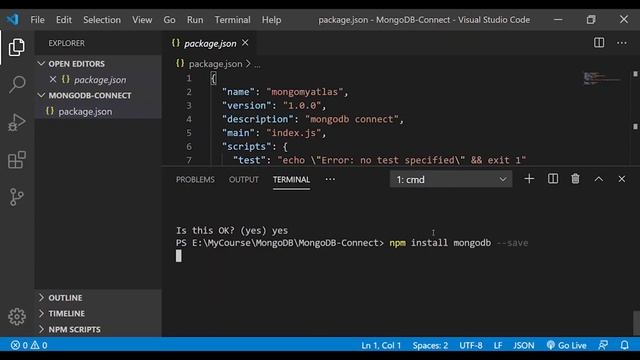Change encoding via UTF-8

tap(471, 345)
